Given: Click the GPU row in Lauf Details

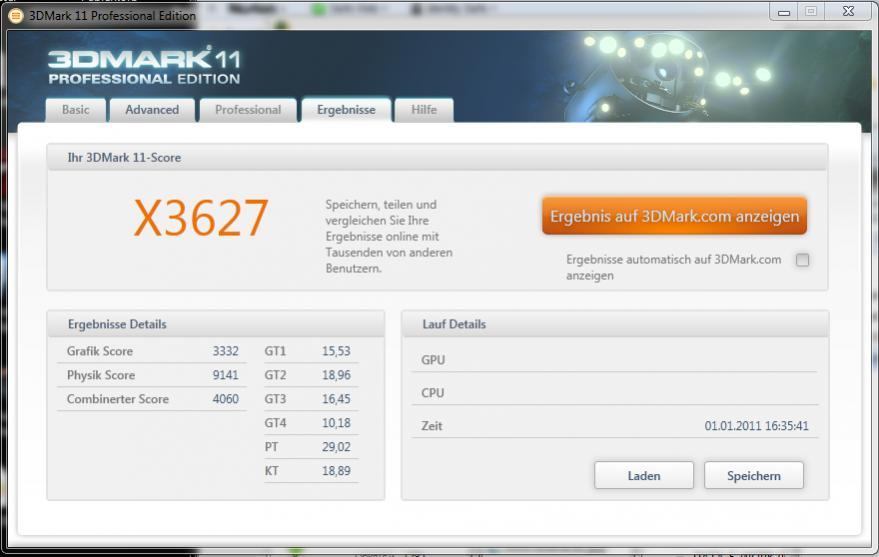Looking at the screenshot, I should click(614, 360).
